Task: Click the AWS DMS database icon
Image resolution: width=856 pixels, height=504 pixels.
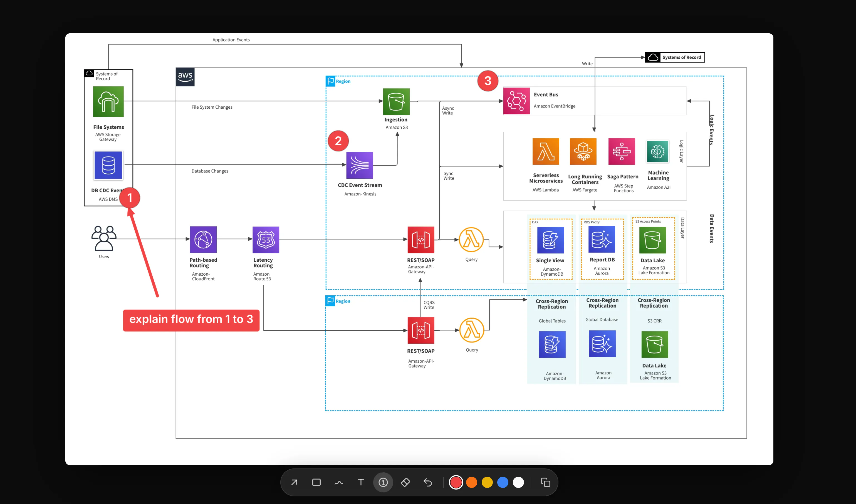Action: (108, 165)
